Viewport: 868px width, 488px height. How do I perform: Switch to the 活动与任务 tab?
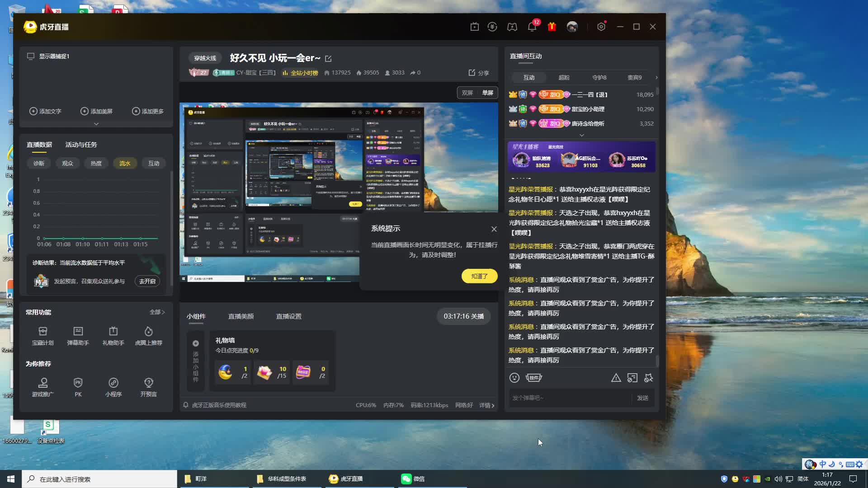tap(81, 145)
